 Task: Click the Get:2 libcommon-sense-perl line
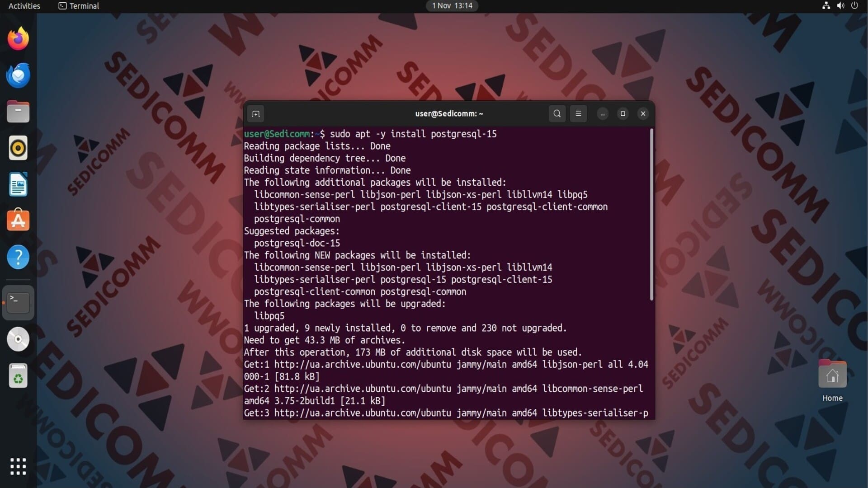[x=443, y=389]
